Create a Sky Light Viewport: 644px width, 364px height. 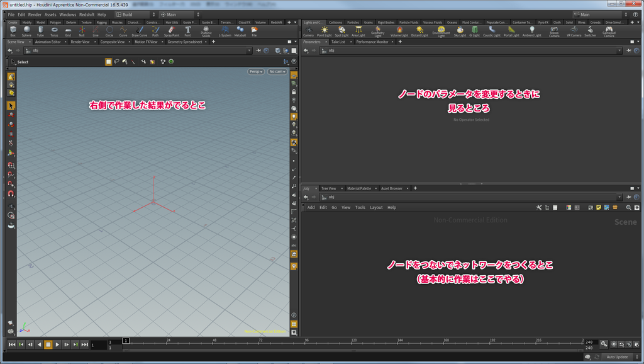pos(460,31)
